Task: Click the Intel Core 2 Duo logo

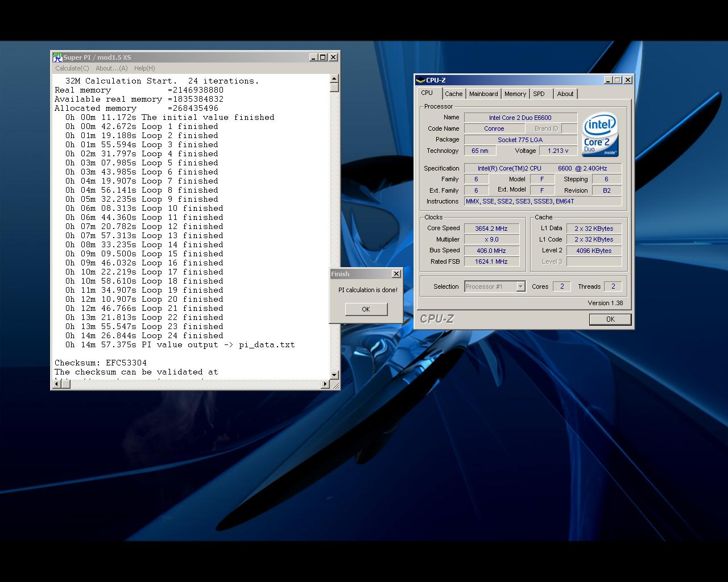Action: pos(600,134)
